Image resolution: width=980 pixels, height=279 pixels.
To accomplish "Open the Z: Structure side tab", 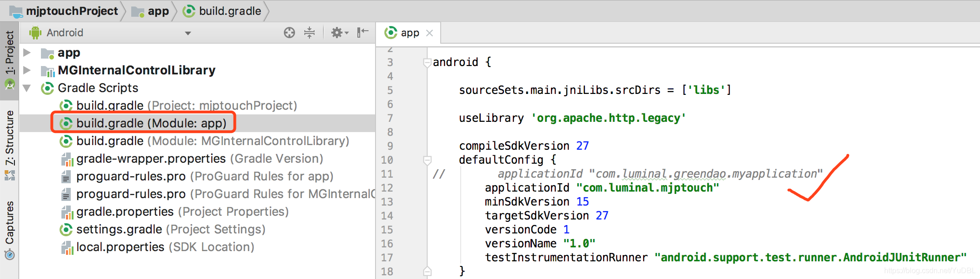I will [9, 146].
